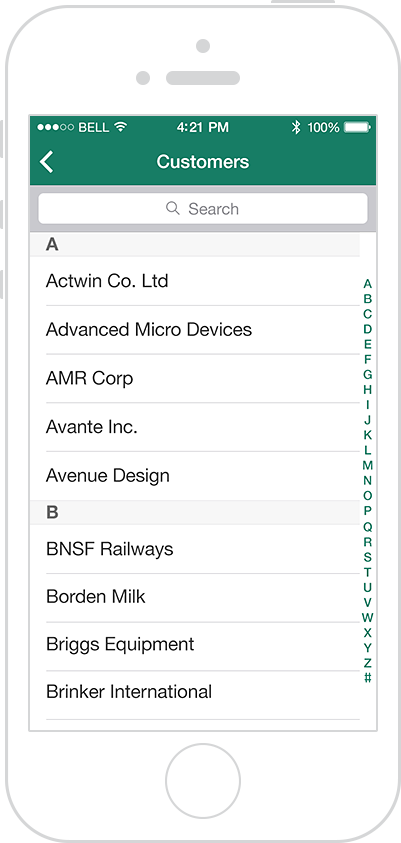401x843 pixels.
Task: Select BNSF Railways customer
Action: (195, 549)
